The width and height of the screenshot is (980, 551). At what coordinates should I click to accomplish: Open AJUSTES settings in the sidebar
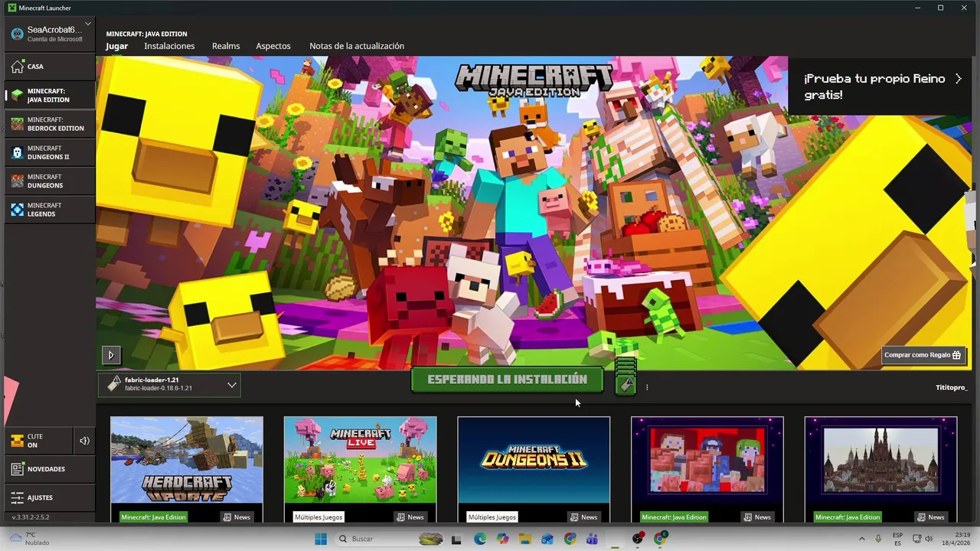tap(49, 497)
